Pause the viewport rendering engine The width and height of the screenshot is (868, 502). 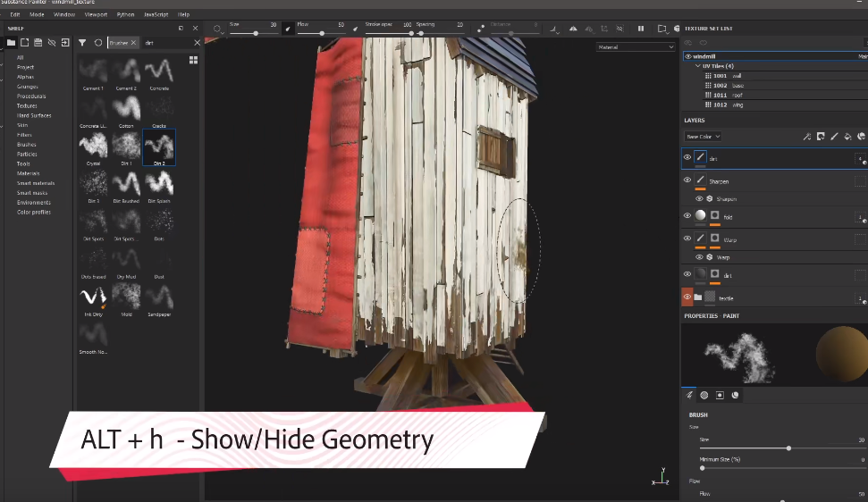(640, 29)
